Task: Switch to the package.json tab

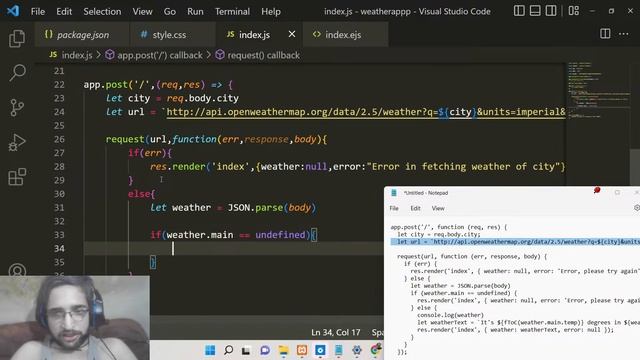Action: click(82, 35)
